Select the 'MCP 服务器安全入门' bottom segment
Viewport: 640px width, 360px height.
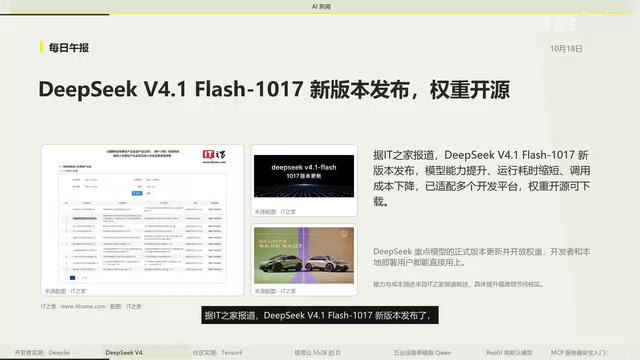(579, 353)
